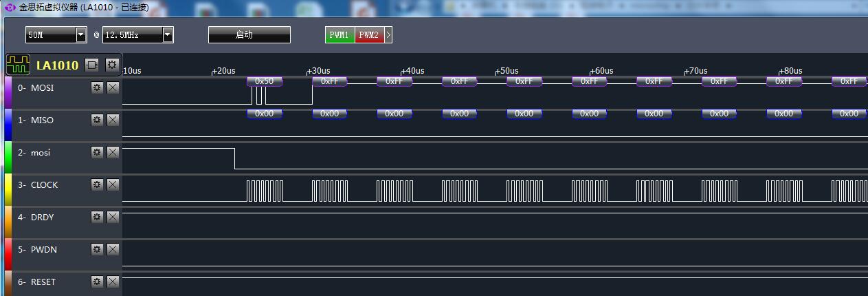Image resolution: width=868 pixels, height=296 pixels.
Task: Open the 12.5MHz sample rate dropdown
Action: click(x=138, y=34)
